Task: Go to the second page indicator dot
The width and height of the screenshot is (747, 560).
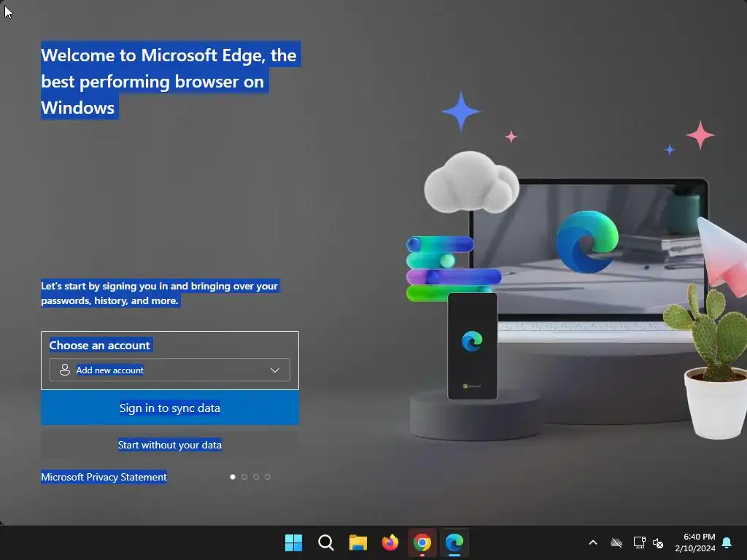Action: [x=244, y=477]
